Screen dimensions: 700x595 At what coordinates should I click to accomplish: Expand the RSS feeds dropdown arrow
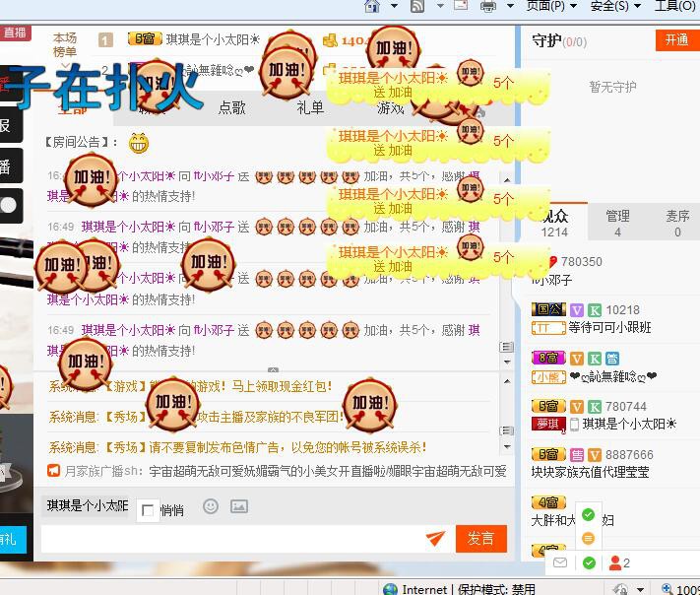pyautogui.click(x=440, y=6)
